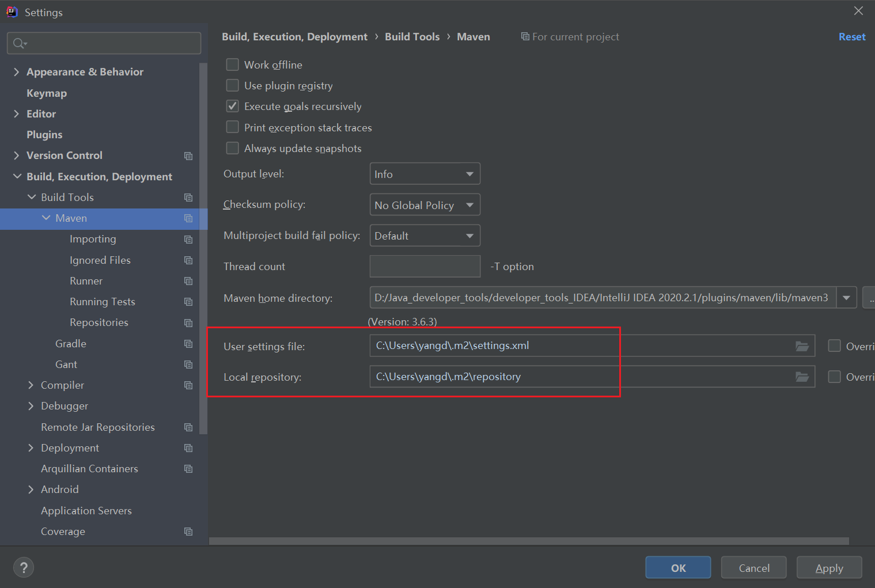Click the Apply button
The height and width of the screenshot is (588, 875).
click(829, 568)
